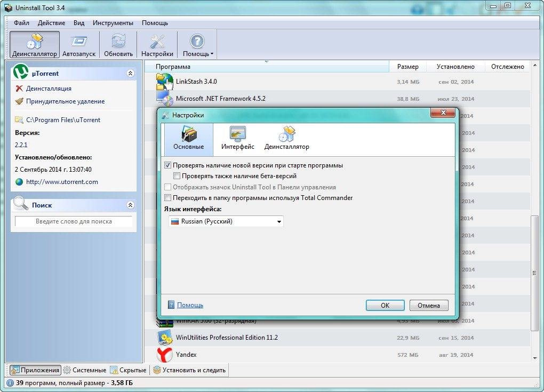Image resolution: width=544 pixels, height=392 pixels.
Task: Click the Отмена button
Action: (429, 305)
